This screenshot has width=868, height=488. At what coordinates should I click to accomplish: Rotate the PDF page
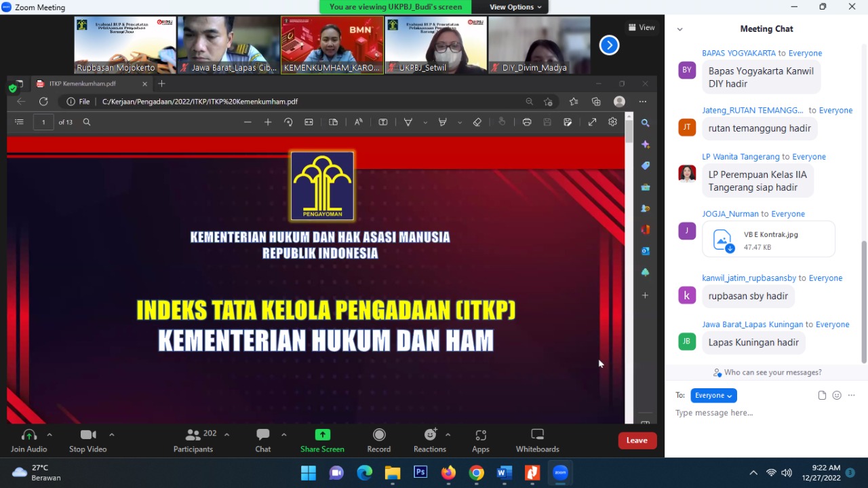(x=288, y=122)
